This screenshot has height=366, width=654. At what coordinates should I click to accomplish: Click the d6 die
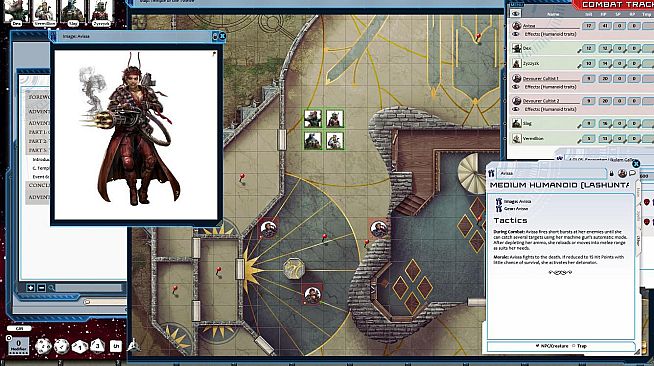(x=116, y=346)
